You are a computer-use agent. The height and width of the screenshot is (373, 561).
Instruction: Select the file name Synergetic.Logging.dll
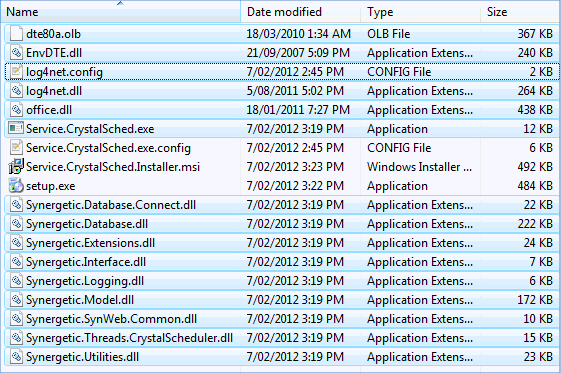[85, 281]
